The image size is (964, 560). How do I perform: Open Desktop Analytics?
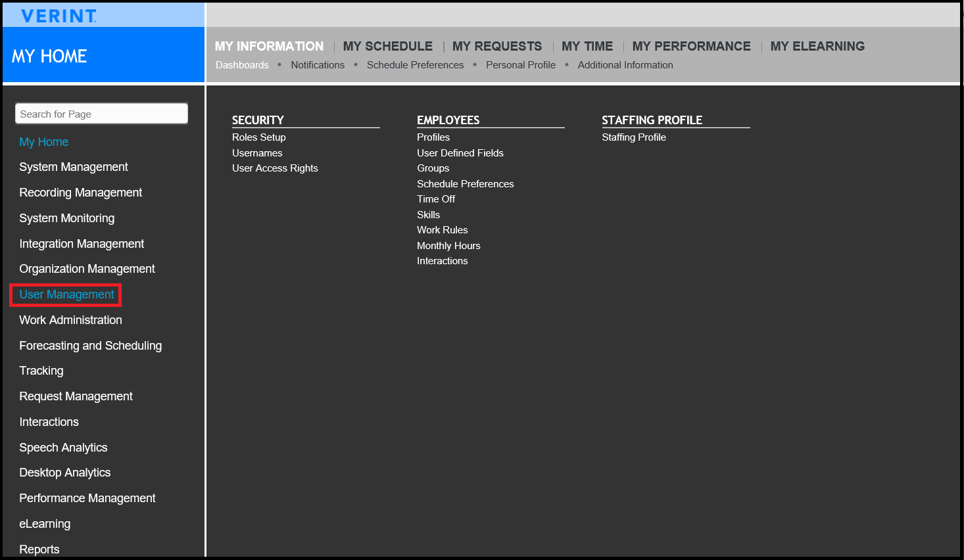[65, 473]
